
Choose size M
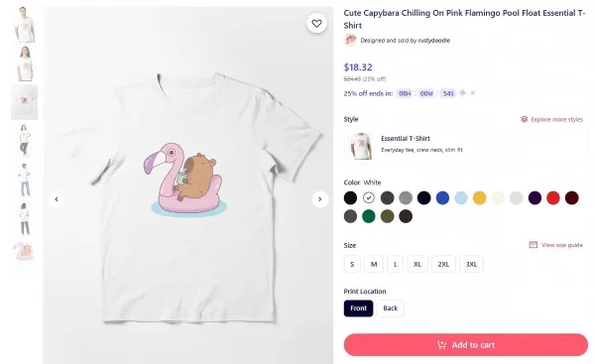[374, 264]
